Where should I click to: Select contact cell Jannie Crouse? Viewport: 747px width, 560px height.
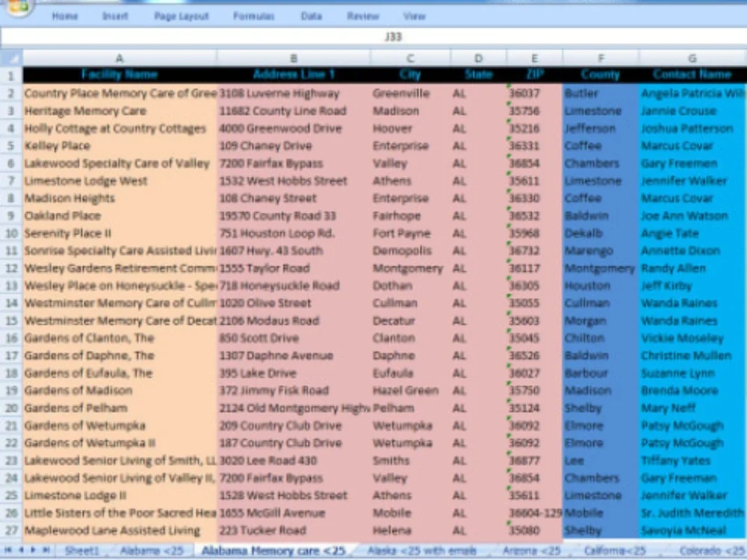point(692,111)
